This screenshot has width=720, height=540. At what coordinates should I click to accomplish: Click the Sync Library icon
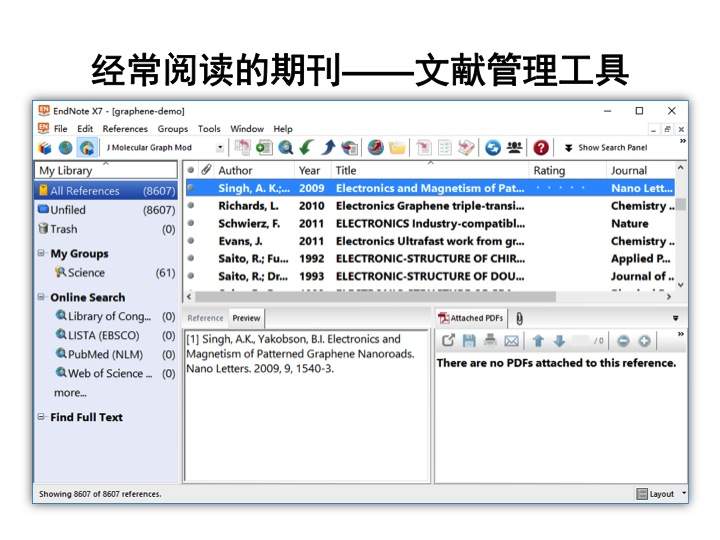coord(493,147)
